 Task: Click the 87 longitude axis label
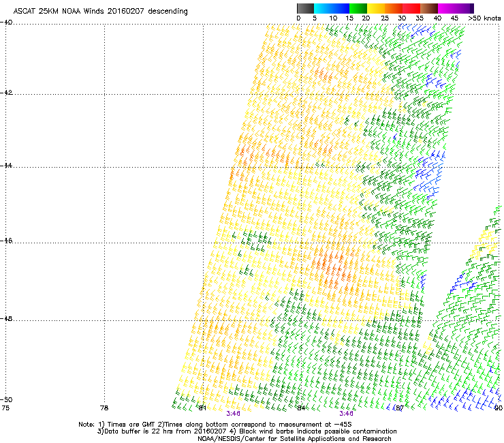click(400, 408)
